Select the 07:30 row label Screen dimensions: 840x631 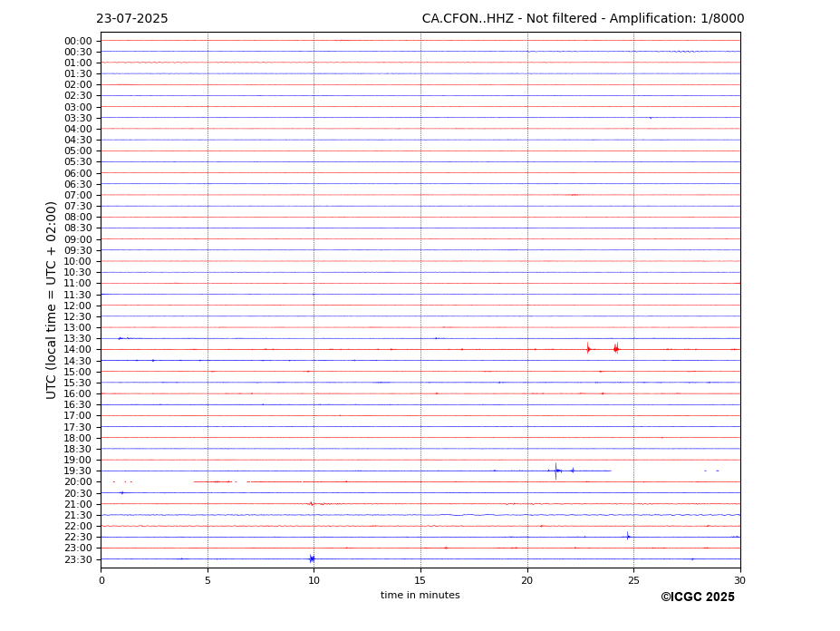[78, 207]
